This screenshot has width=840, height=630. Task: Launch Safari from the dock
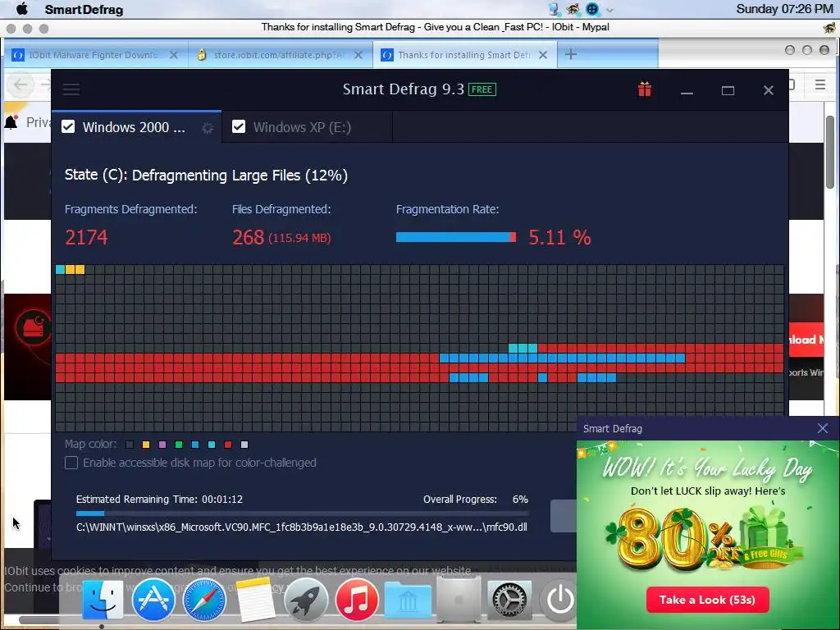(x=204, y=600)
